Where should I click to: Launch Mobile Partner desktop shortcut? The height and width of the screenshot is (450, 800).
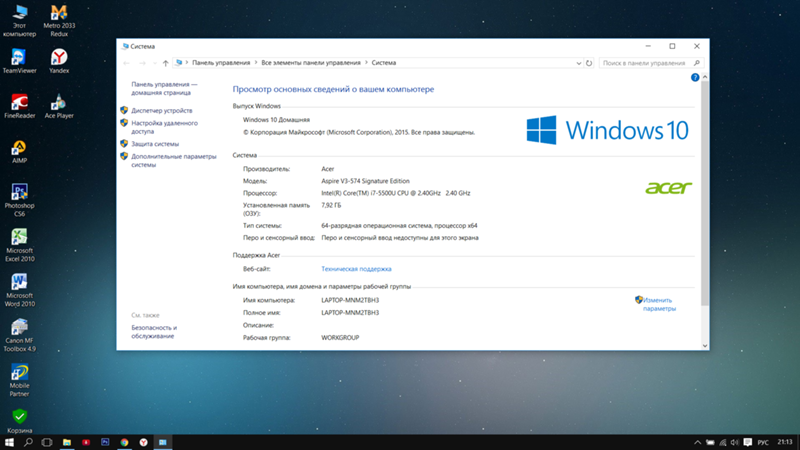(19, 380)
